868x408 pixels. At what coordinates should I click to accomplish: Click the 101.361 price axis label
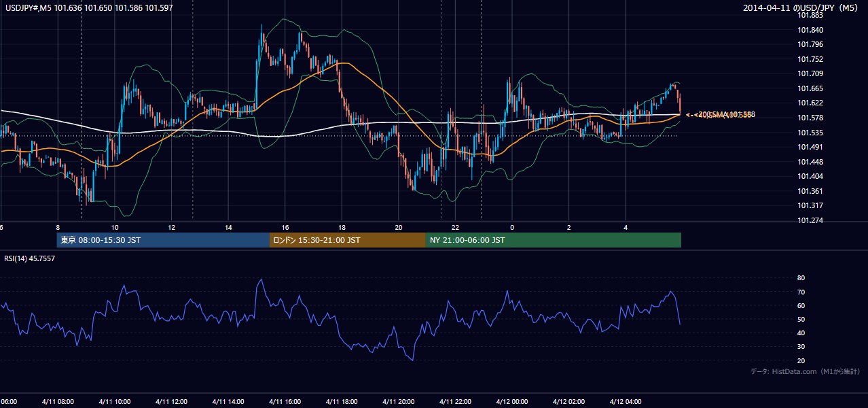click(811, 191)
